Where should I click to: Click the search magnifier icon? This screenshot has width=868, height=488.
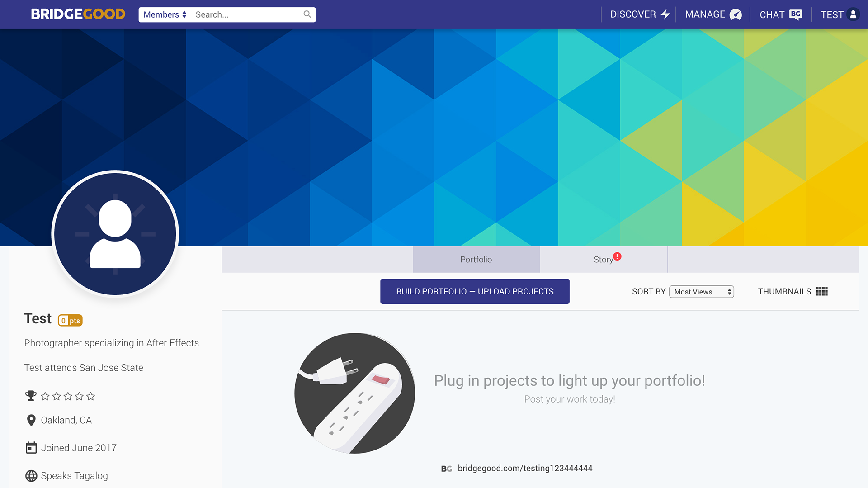click(307, 14)
